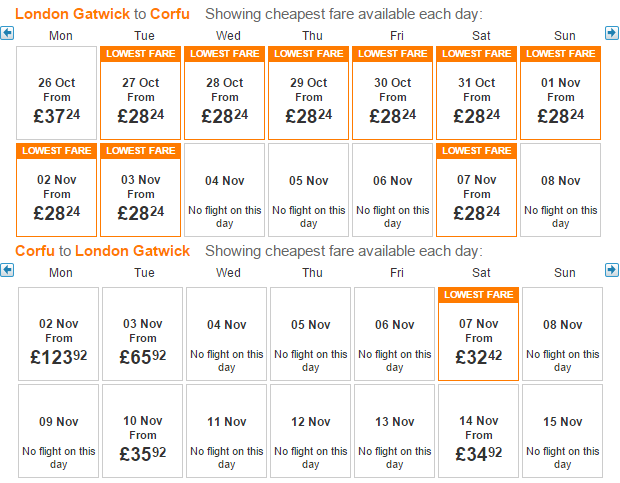This screenshot has width=620, height=483.
Task: Show previous week for Corfu to Gatwick
Action: click(x=7, y=270)
